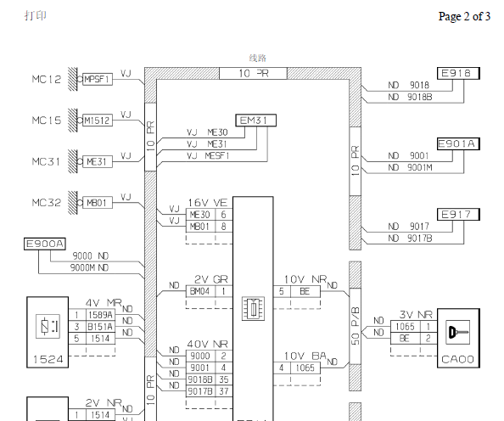The image size is (504, 421).
Task: Click the 1589A connector cell
Action: (x=101, y=315)
